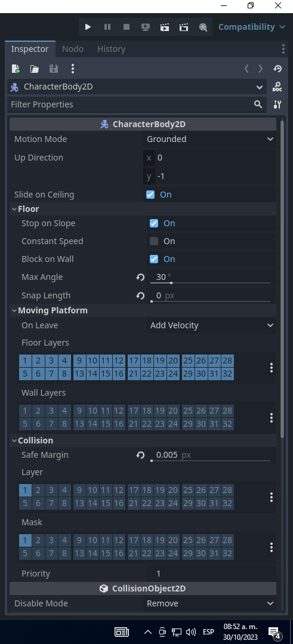Open Wall Layers options menu

[272, 418]
